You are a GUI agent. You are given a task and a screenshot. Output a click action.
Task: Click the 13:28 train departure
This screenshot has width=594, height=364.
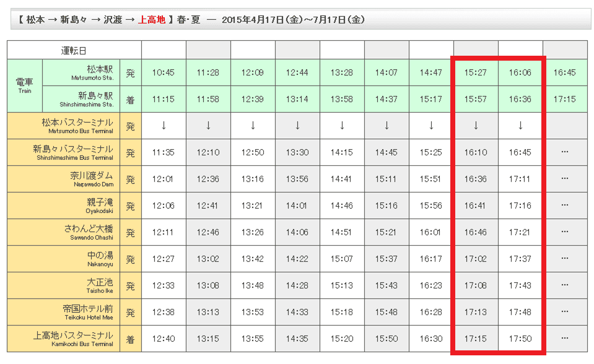342,72
